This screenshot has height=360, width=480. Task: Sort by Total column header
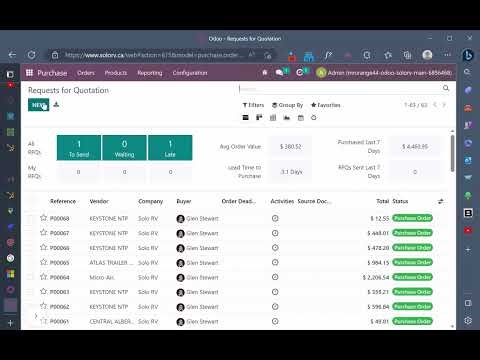tap(383, 201)
